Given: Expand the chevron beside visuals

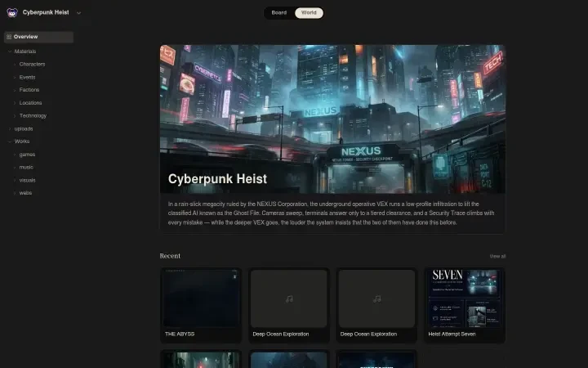Looking at the screenshot, I should coord(15,180).
